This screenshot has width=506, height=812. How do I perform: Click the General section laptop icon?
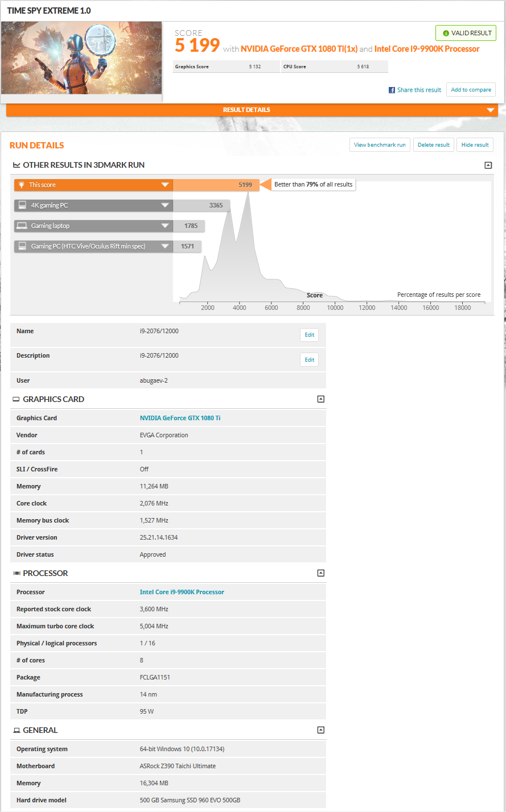(17, 730)
